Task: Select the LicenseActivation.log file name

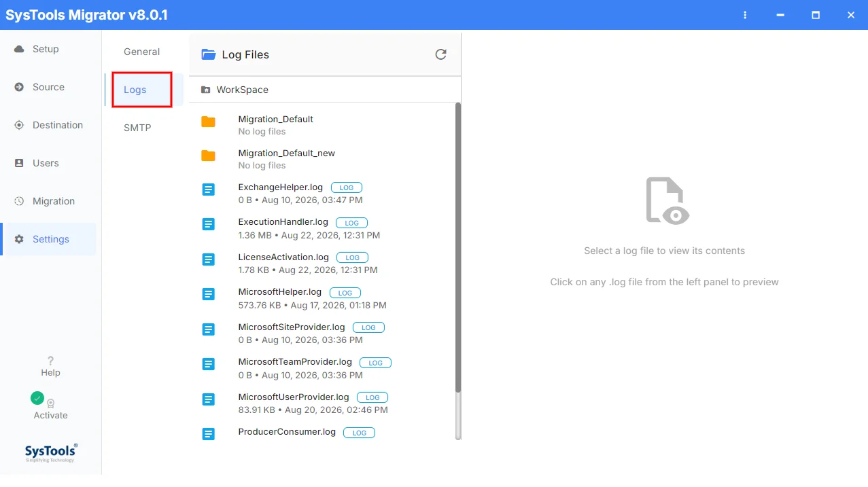Action: pos(283,257)
